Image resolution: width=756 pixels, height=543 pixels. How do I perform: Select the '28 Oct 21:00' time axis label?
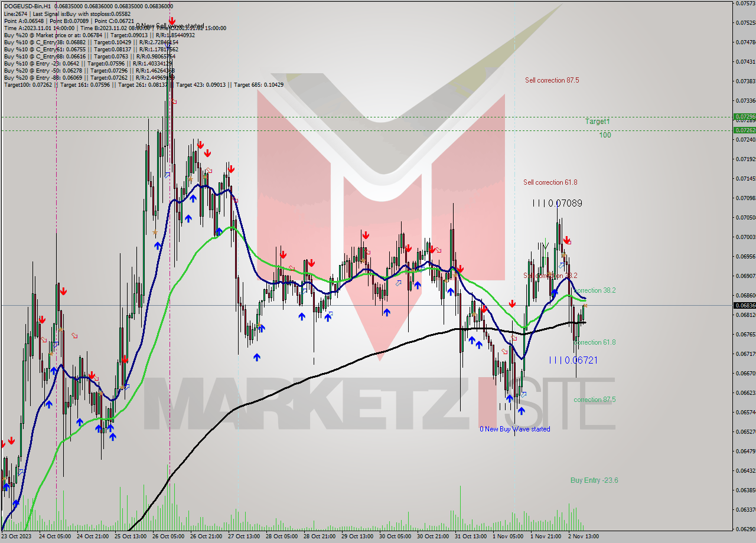coord(319,537)
